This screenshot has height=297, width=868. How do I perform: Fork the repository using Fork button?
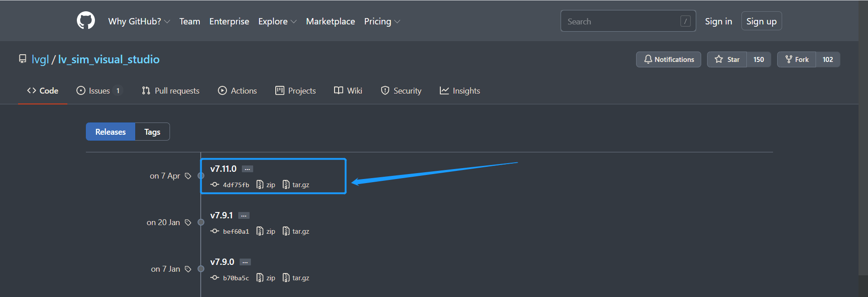click(x=797, y=59)
